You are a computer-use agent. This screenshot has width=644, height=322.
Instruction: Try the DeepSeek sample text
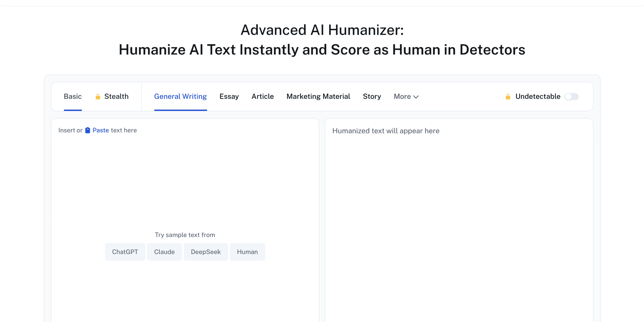click(206, 252)
